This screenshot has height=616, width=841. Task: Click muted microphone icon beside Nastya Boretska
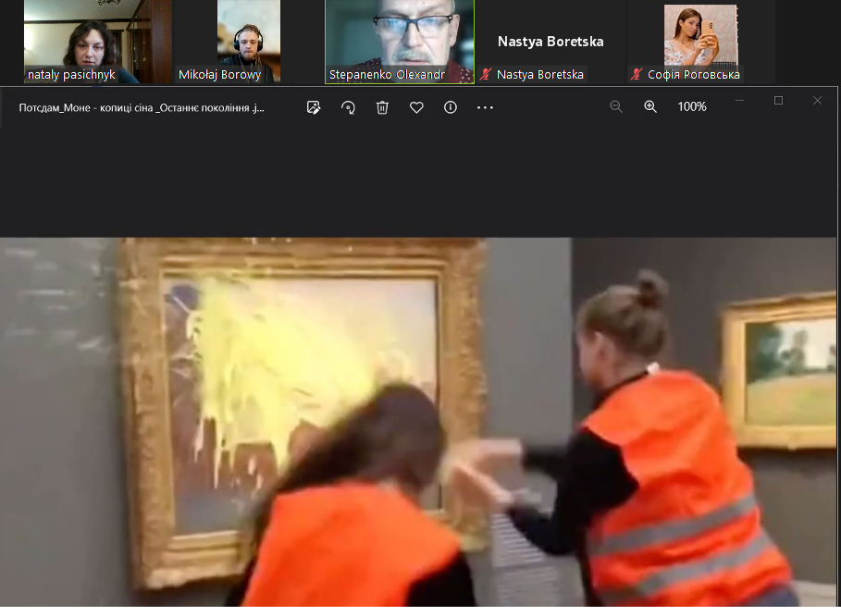point(486,75)
